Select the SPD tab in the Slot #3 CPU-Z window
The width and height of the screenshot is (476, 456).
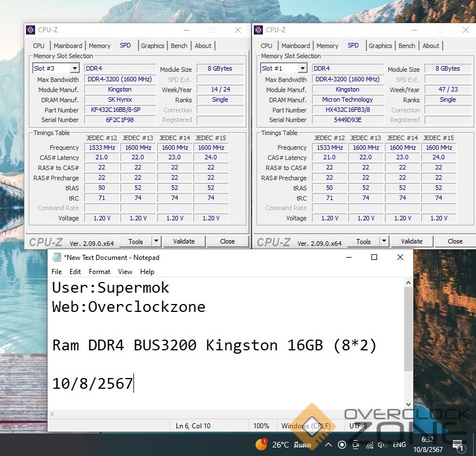click(126, 45)
